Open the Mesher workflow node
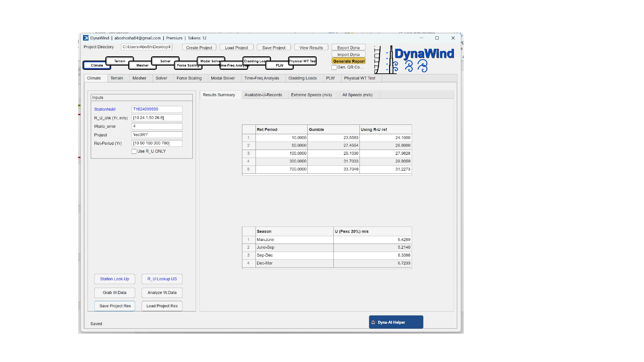 pos(142,65)
